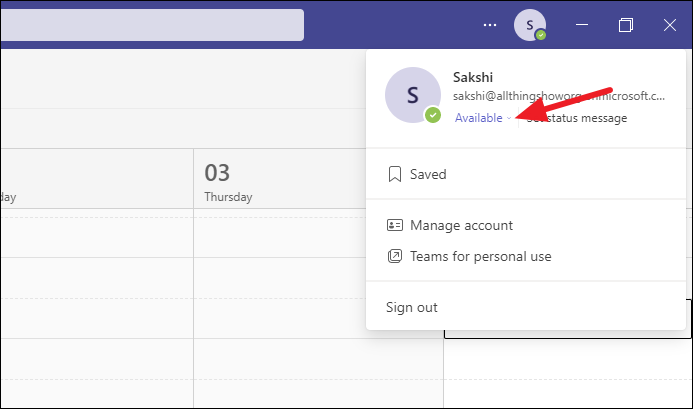The width and height of the screenshot is (693, 409).
Task: Click the Sakshi name text
Action: click(473, 77)
